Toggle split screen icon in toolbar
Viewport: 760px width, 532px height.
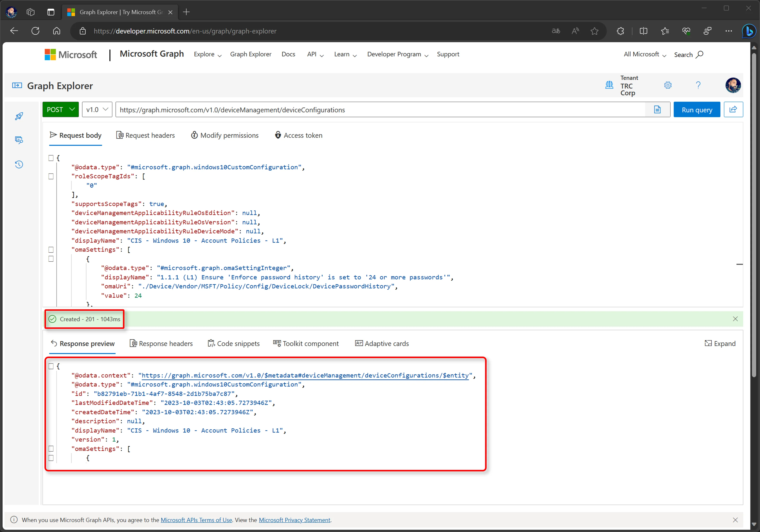click(x=644, y=31)
